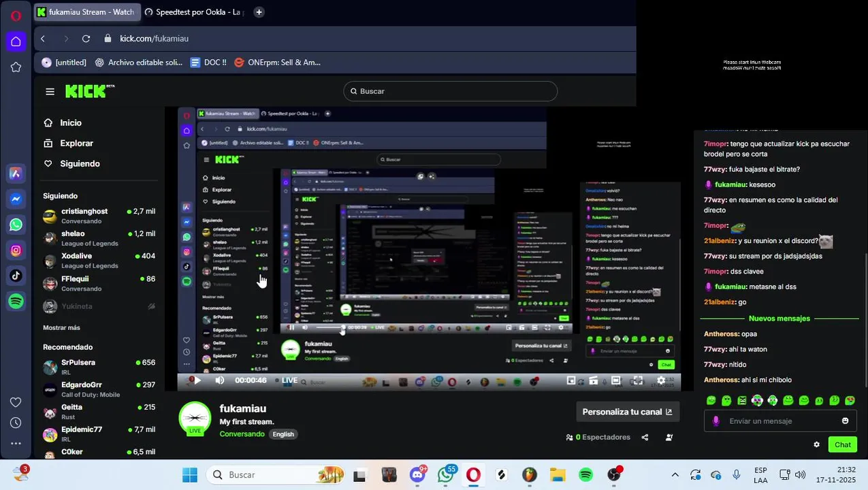The height and width of the screenshot is (490, 868).
Task: Jump to Nuevos mensajes in chat
Action: 779,318
